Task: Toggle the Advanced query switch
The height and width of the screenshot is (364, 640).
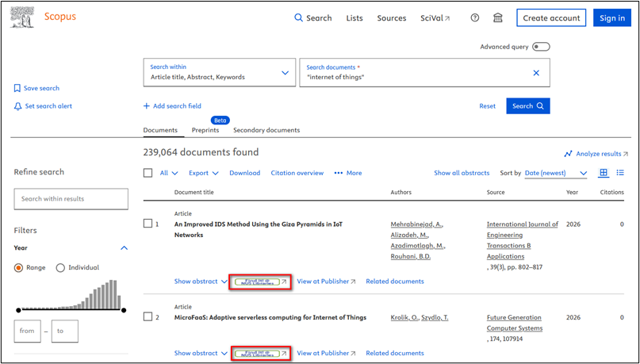Action: pos(541,47)
